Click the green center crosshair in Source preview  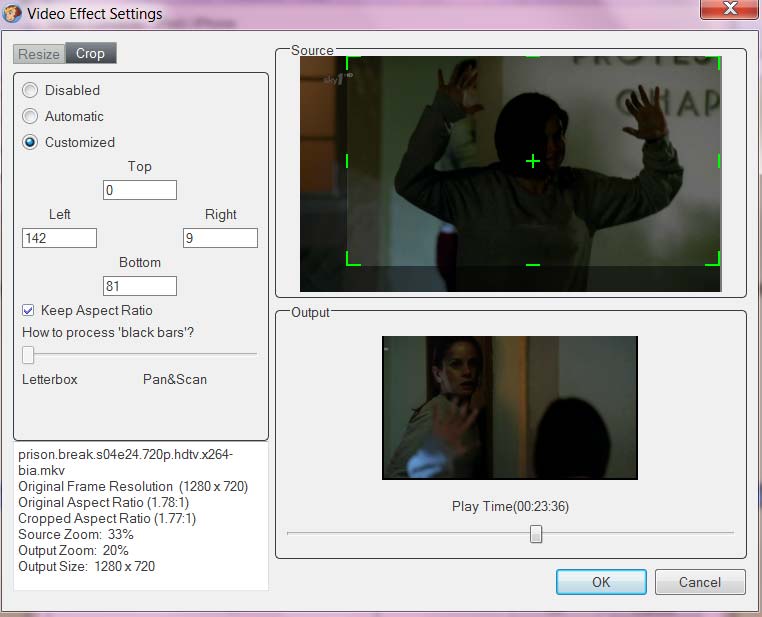(x=533, y=161)
